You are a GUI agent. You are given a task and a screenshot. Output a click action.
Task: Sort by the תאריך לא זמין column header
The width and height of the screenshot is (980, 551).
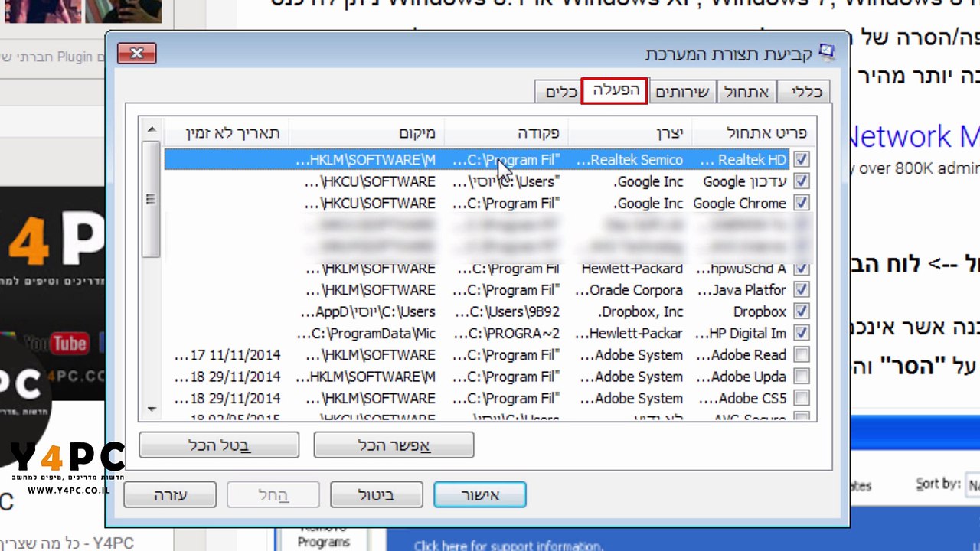click(x=227, y=132)
